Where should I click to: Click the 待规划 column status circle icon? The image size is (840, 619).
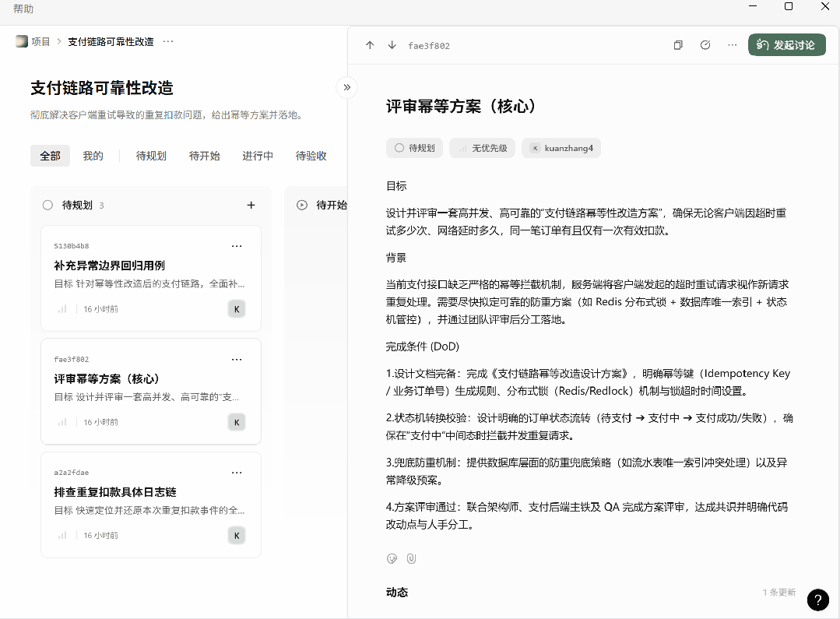point(47,205)
